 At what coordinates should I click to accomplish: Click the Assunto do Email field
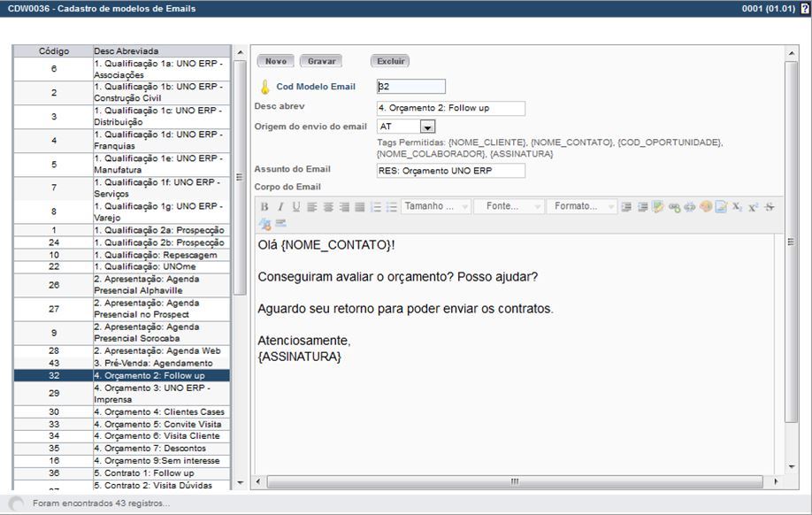click(x=450, y=171)
